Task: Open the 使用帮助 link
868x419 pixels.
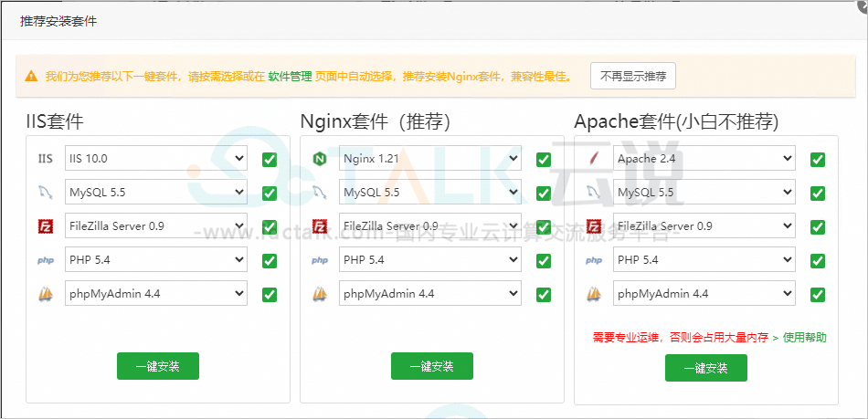Action: 805,337
